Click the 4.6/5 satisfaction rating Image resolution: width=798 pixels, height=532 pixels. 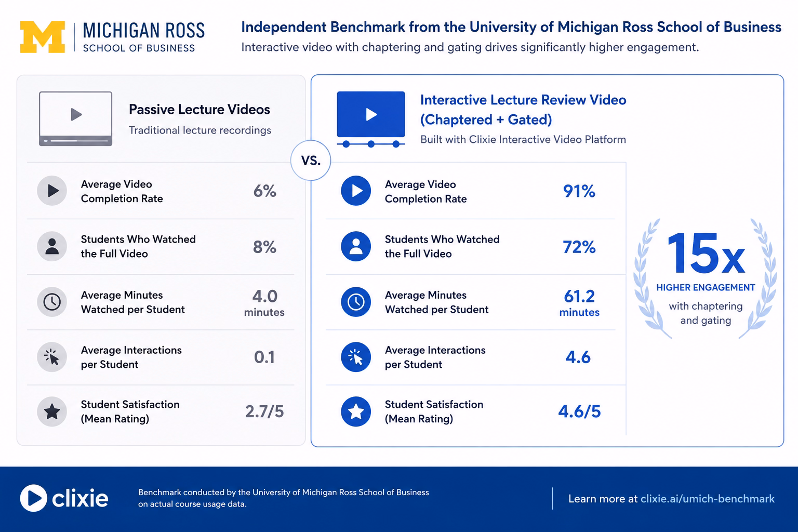579,412
